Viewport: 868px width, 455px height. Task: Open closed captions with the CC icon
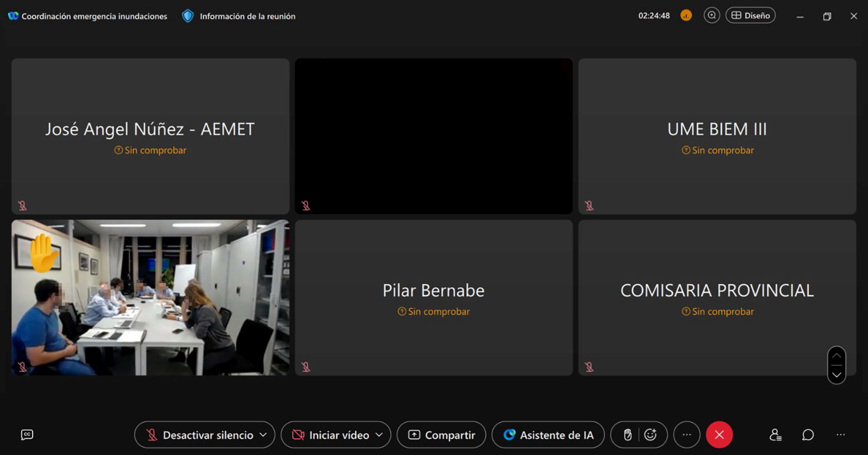27,435
